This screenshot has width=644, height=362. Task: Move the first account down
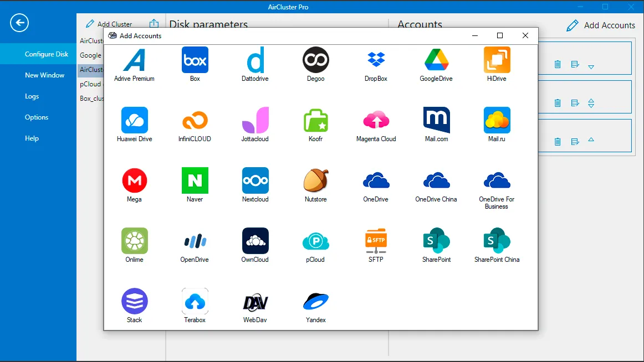(x=591, y=67)
